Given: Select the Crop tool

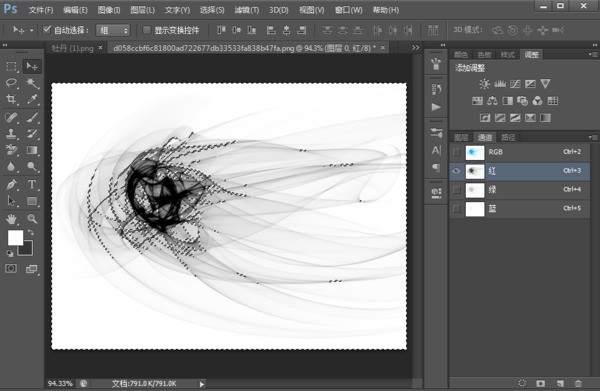Looking at the screenshot, I should point(11,99).
